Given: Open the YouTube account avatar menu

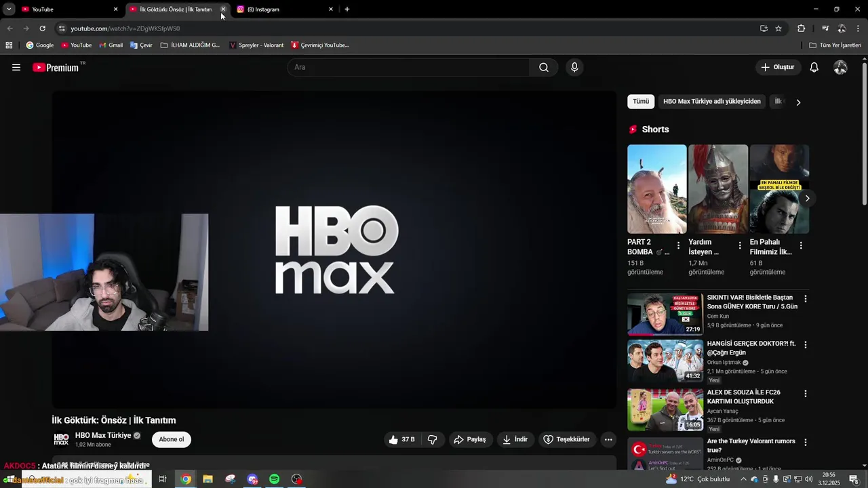Looking at the screenshot, I should 840,67.
